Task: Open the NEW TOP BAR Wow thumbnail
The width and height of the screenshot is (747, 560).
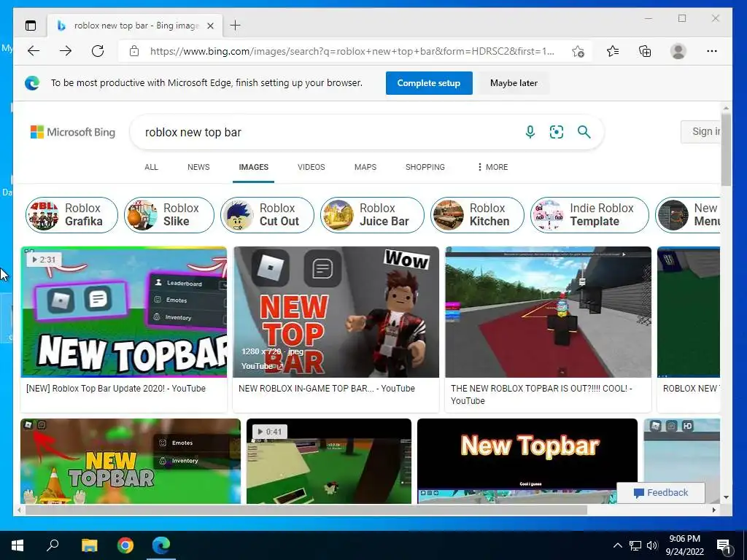Action: tap(336, 312)
